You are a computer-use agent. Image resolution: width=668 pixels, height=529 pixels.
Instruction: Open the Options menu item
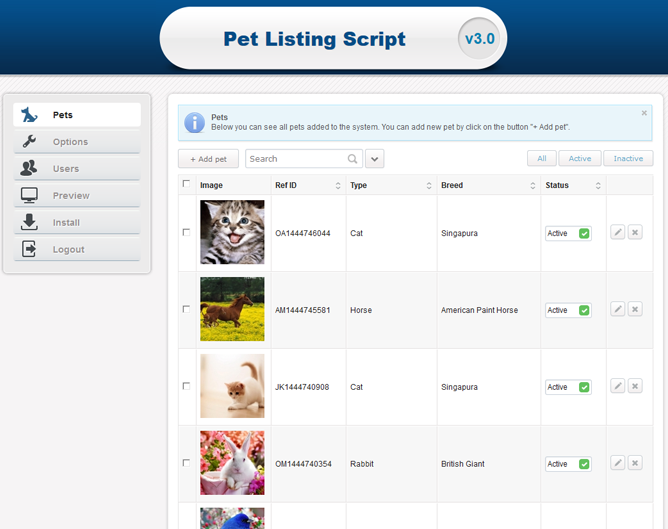coord(77,141)
